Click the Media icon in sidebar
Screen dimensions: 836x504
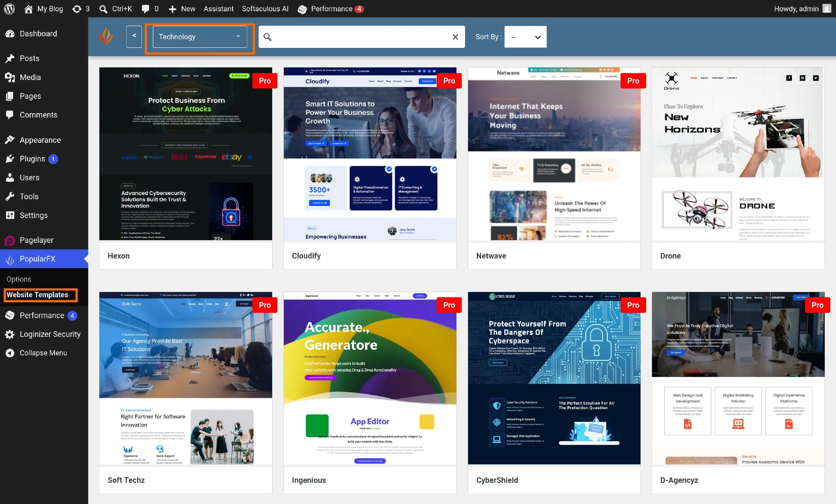click(x=10, y=77)
